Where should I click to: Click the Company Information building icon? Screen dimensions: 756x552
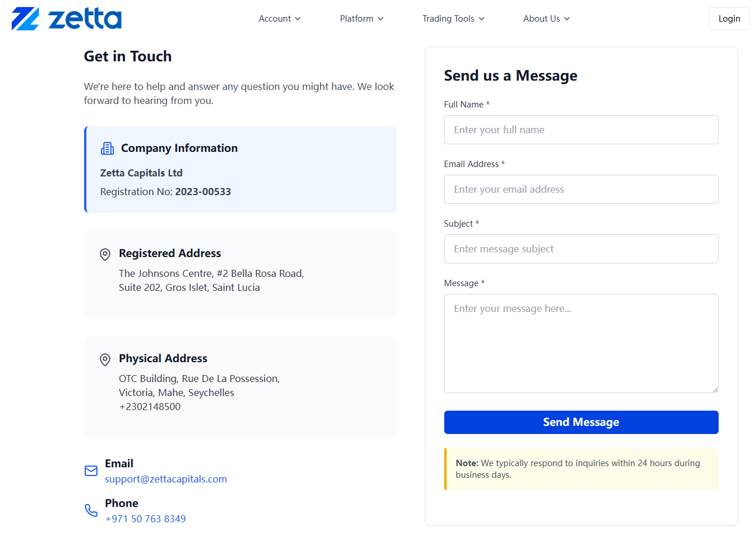[107, 148]
